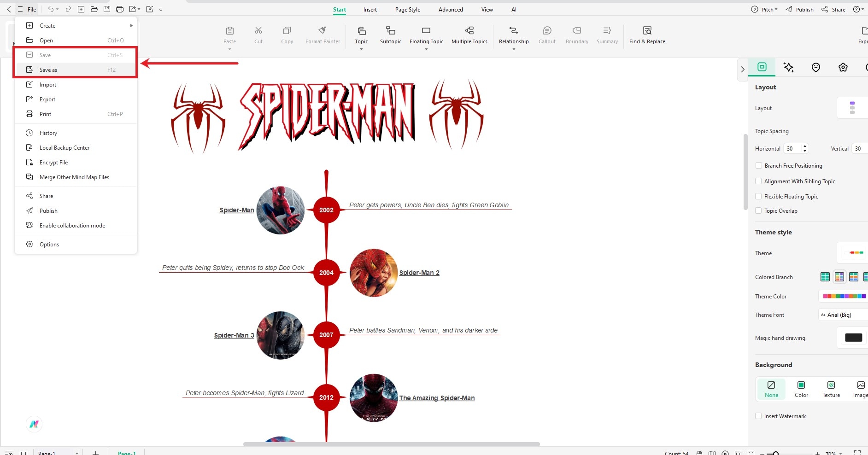Click the back arrow next to File

coord(9,9)
